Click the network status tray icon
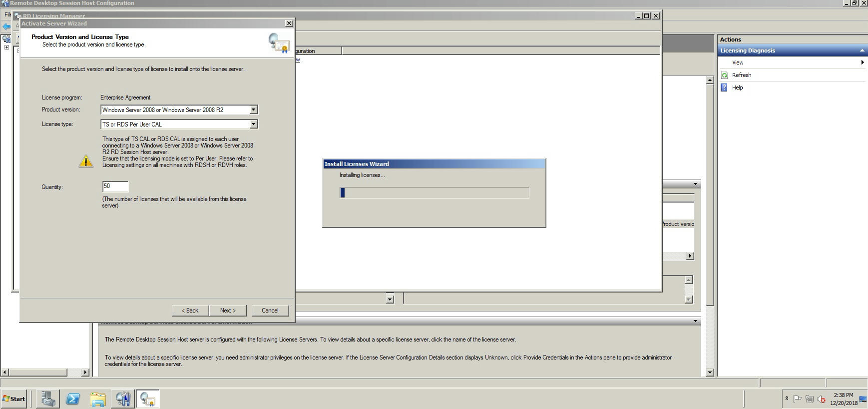Viewport: 868px width, 409px height. point(809,399)
